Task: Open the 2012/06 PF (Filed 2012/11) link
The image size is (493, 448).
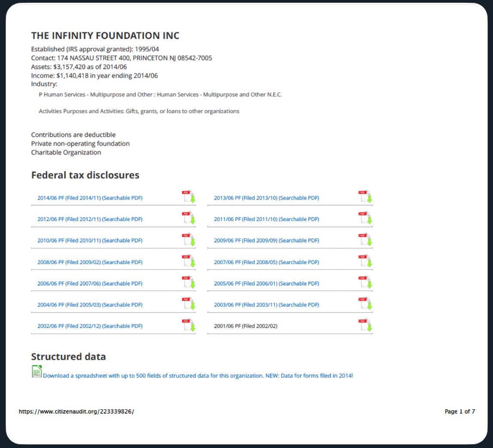Action: point(90,219)
